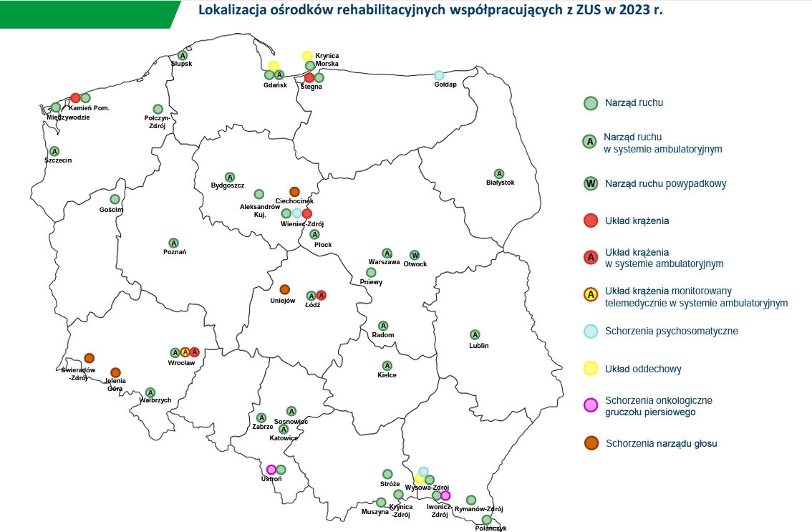Click the red marker near Kamień Pom.
Screen dimensions: 812x532
75,97
